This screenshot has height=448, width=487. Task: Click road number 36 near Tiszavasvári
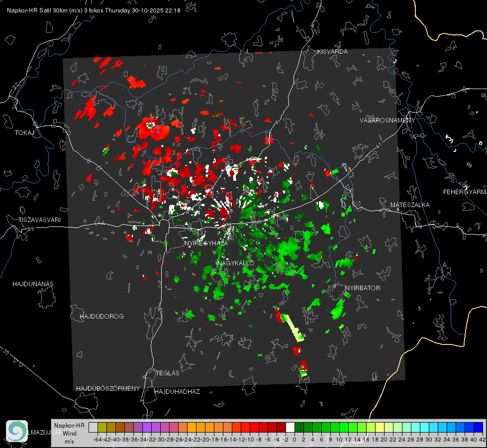31,229
